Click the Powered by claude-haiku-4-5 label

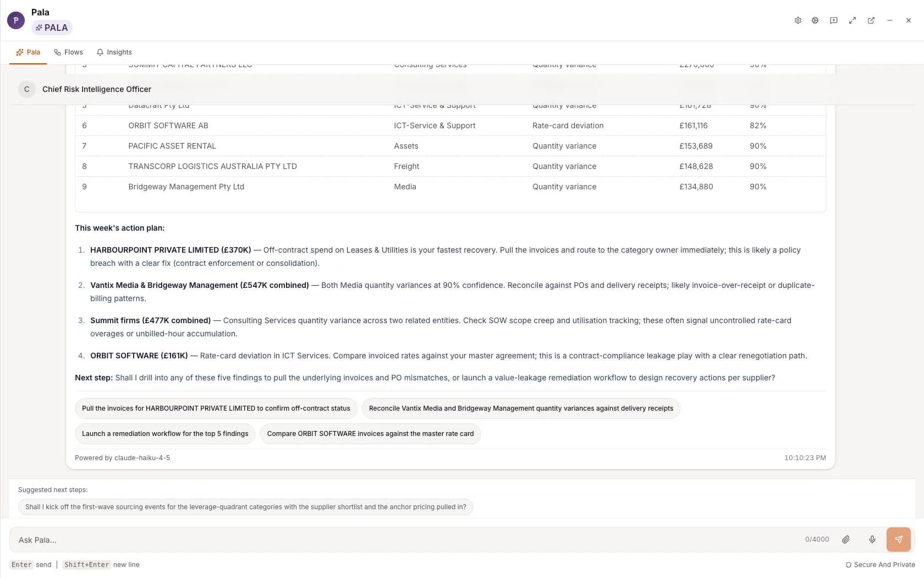click(x=122, y=458)
